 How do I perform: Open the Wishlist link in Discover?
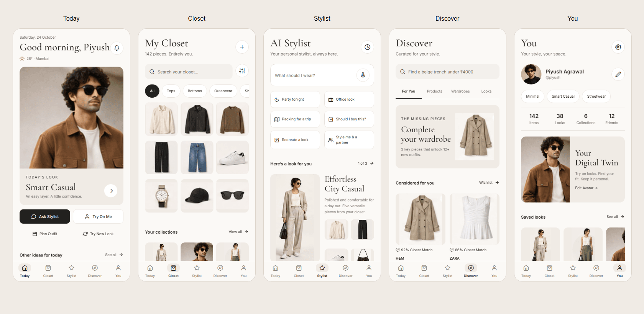[x=489, y=183]
